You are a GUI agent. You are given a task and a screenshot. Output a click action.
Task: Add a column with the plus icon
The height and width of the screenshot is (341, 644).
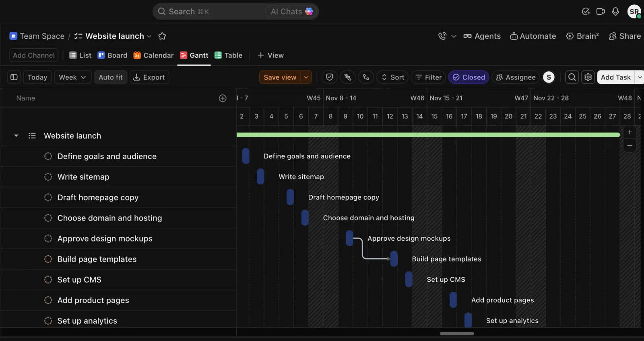click(x=223, y=98)
